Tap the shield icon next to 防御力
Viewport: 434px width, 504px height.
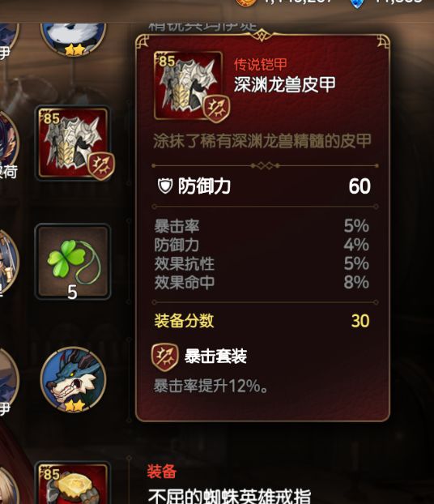[165, 186]
